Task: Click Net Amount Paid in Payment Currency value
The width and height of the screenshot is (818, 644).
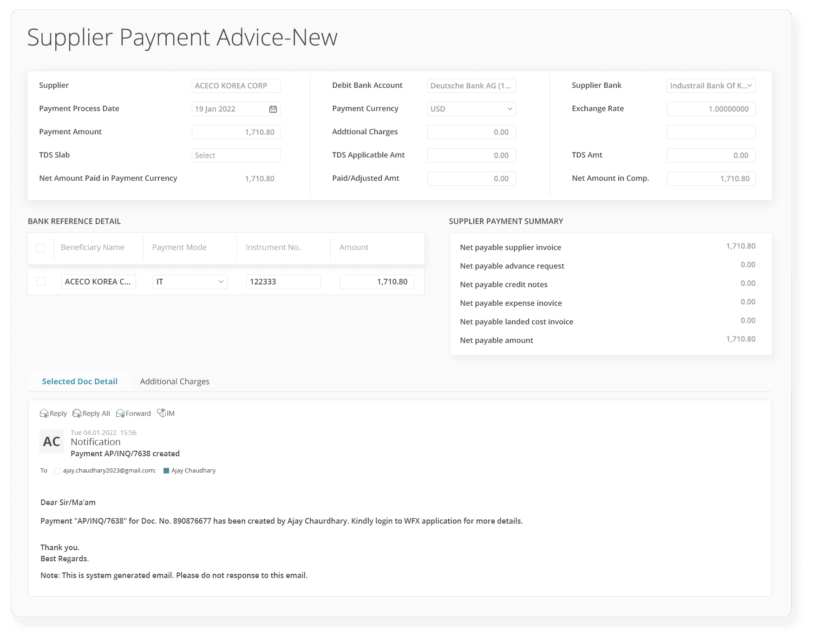Action: 260,179
